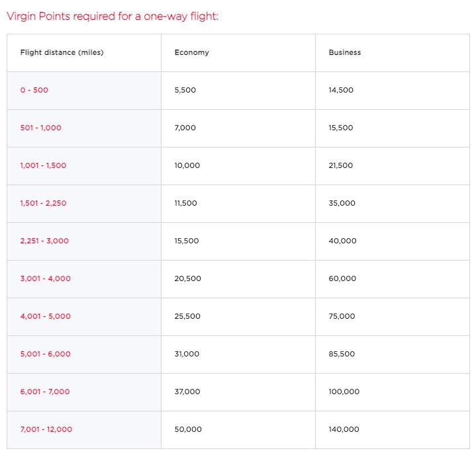Click the Virgin Points required heading text
This screenshot has height=457, width=476.
coord(113,17)
